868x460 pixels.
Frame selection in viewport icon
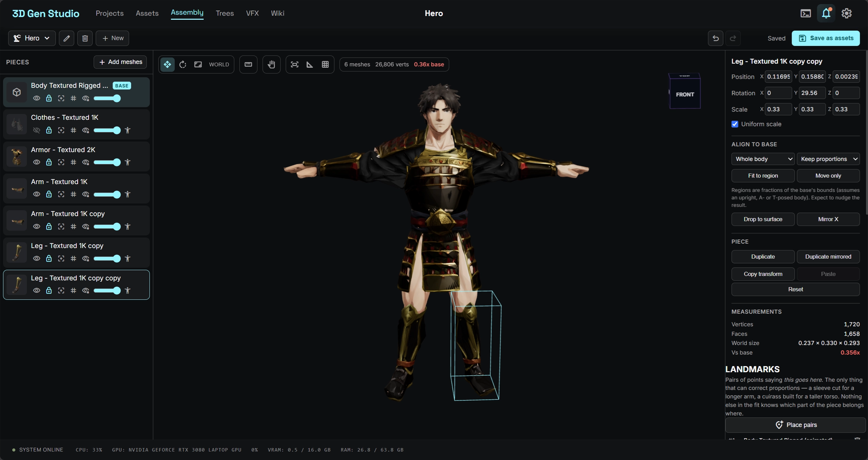295,64
